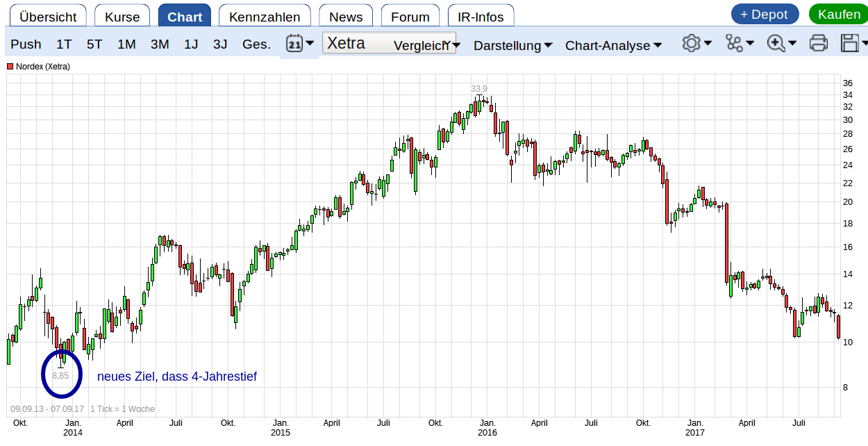Expand the calendar dropdown arrow
Viewport: 868px width, 446px height.
(310, 43)
